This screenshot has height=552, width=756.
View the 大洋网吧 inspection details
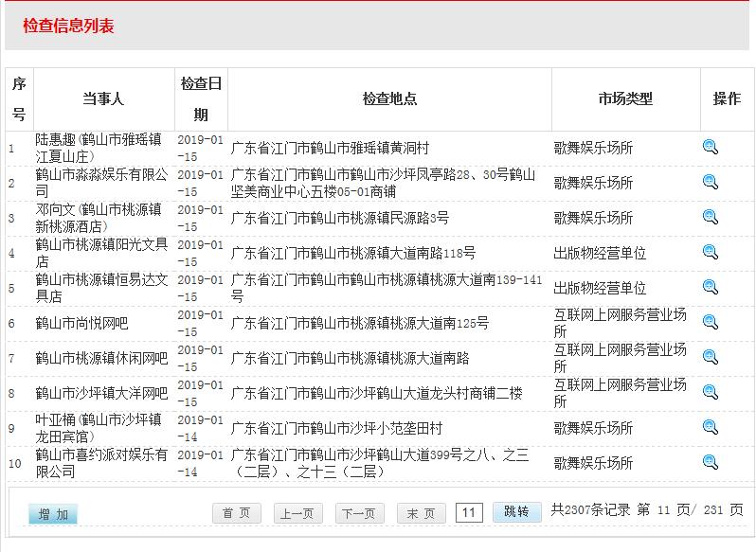711,392
